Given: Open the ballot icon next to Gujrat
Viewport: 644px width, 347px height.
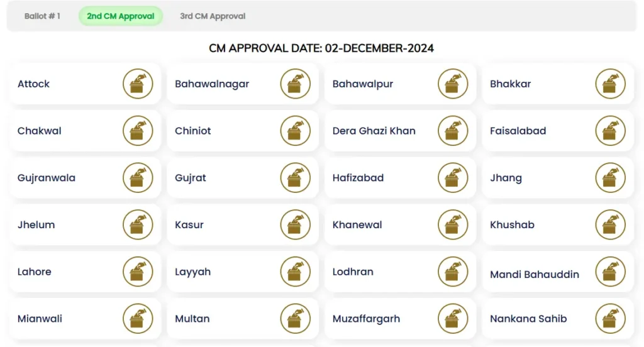Looking at the screenshot, I should coord(296,178).
